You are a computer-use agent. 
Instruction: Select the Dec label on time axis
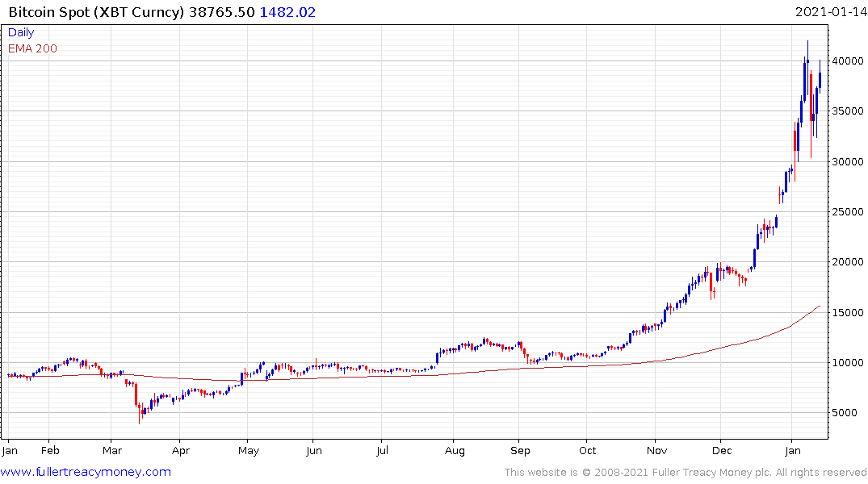point(723,452)
